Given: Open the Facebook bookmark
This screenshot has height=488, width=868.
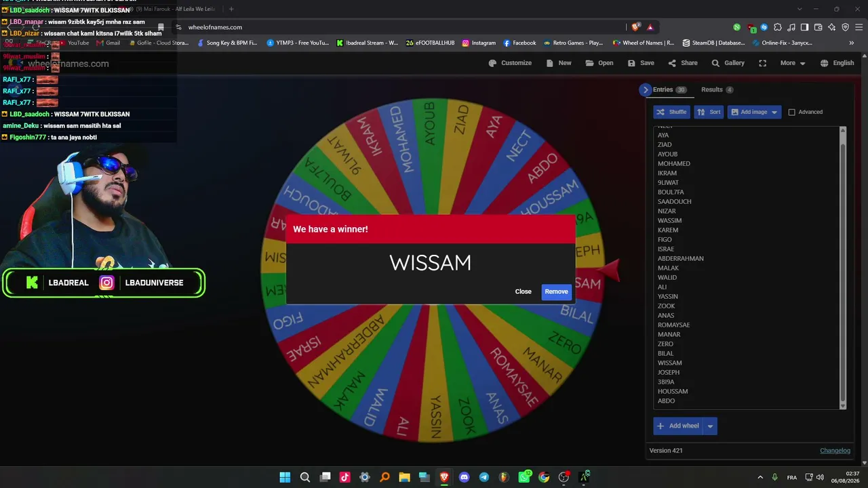Looking at the screenshot, I should coord(519,43).
